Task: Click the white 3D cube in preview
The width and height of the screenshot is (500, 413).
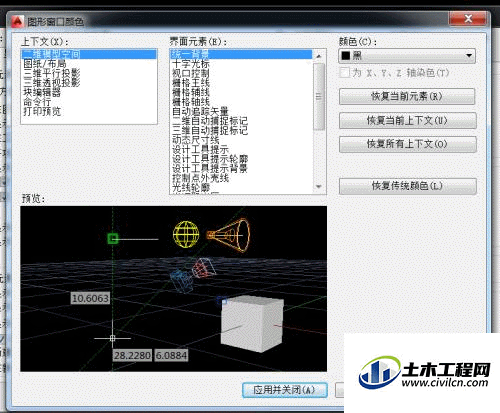Action: coord(252,324)
